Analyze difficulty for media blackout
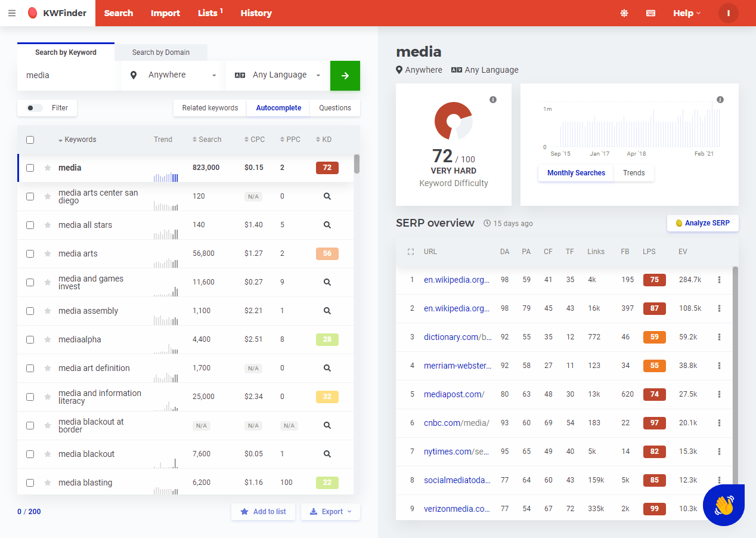 pyautogui.click(x=327, y=454)
